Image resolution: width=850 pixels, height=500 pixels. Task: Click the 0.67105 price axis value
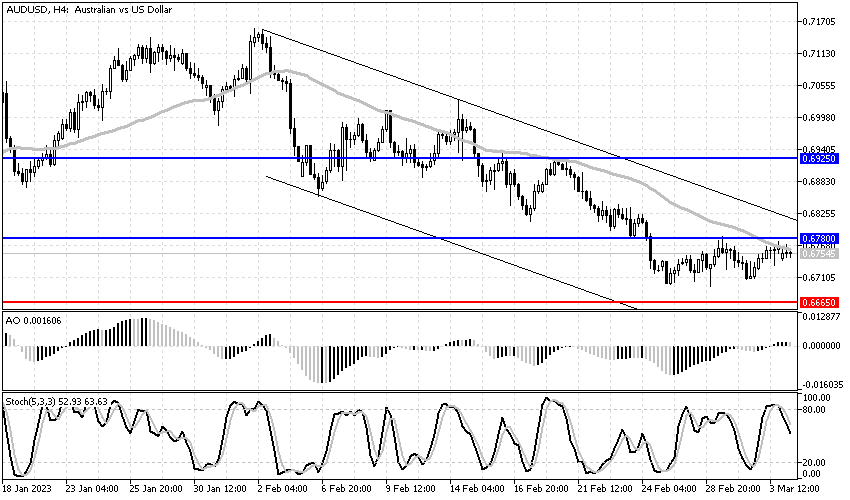[821, 278]
